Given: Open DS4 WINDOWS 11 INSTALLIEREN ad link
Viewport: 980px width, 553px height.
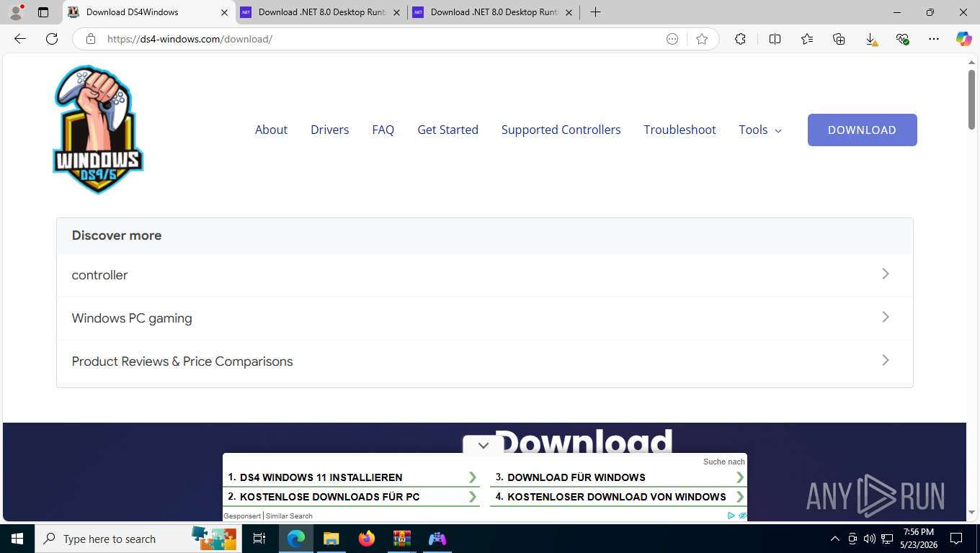Looking at the screenshot, I should 352,477.
